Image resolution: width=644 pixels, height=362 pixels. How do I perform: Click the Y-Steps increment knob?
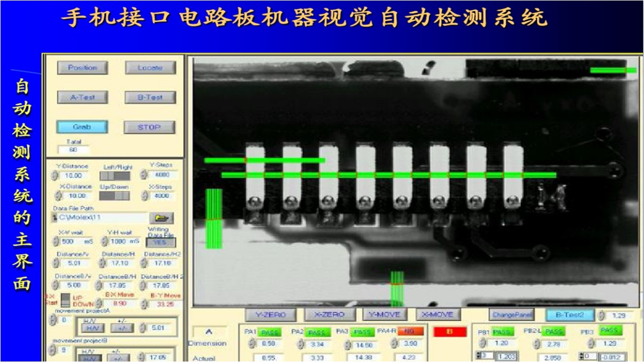click(x=144, y=175)
